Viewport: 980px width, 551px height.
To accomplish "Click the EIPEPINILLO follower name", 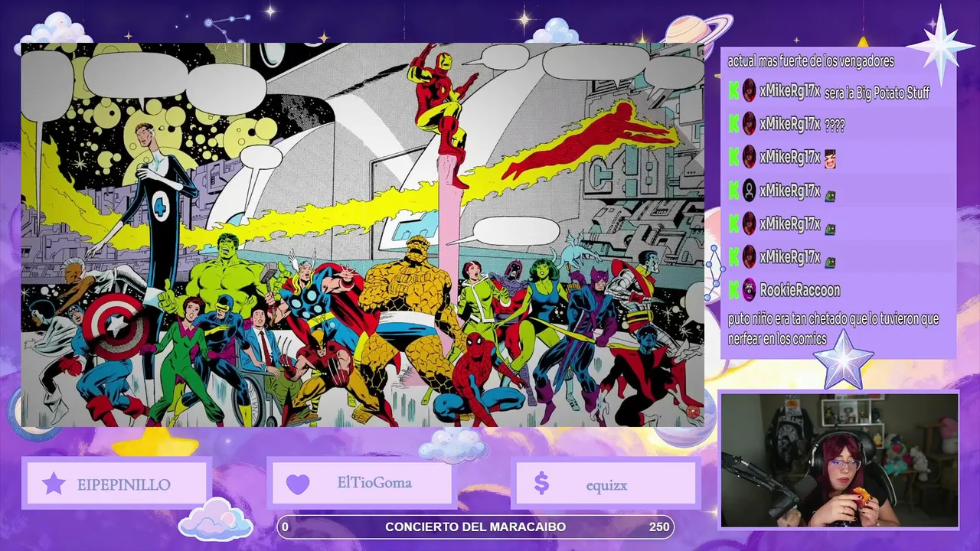I will [124, 484].
